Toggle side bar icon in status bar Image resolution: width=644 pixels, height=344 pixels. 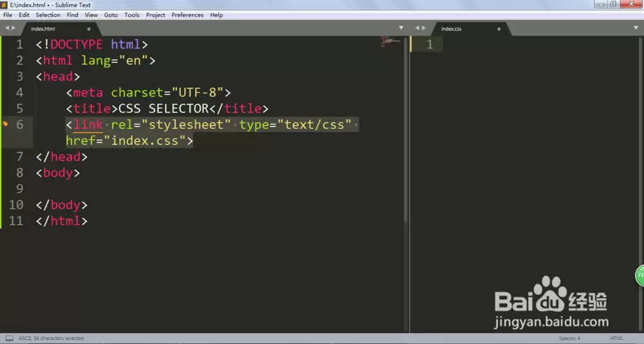[9, 338]
